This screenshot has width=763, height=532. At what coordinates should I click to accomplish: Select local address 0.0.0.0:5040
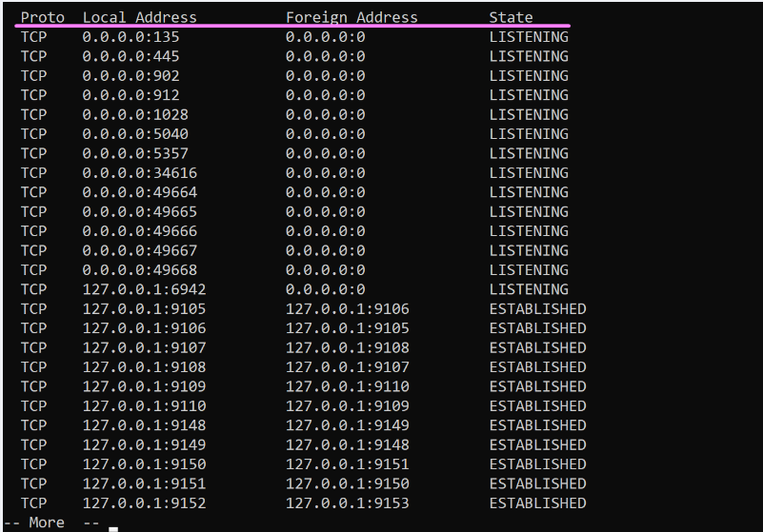(x=135, y=134)
